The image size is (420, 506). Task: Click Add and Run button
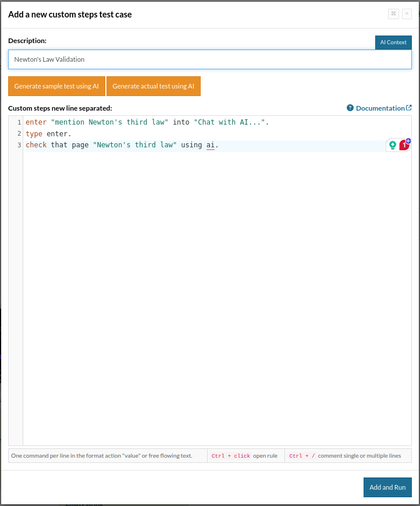tap(387, 487)
